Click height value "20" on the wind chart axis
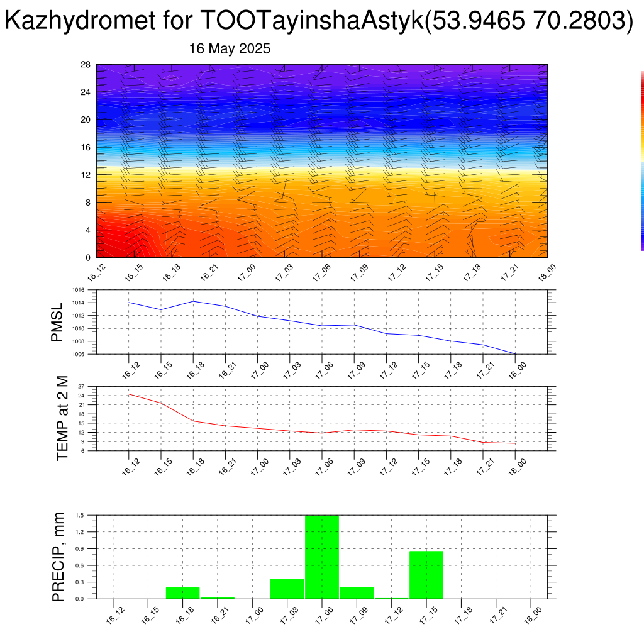The image size is (644, 644). 86,119
